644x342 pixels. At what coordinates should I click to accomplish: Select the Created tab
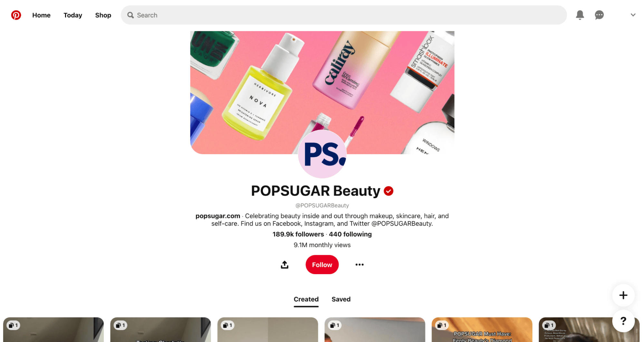pyautogui.click(x=306, y=299)
